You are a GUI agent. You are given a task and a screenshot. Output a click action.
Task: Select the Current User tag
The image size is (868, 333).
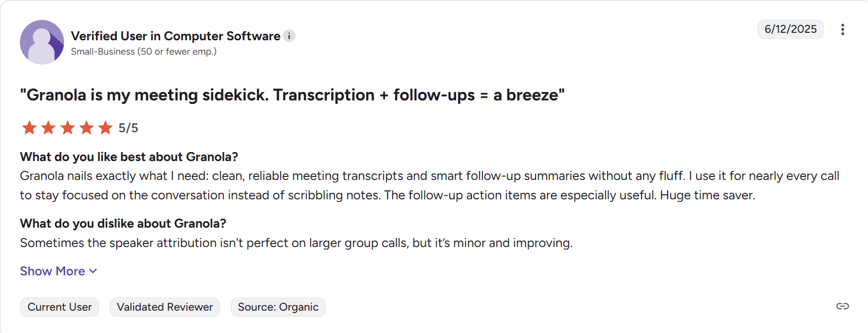[60, 307]
